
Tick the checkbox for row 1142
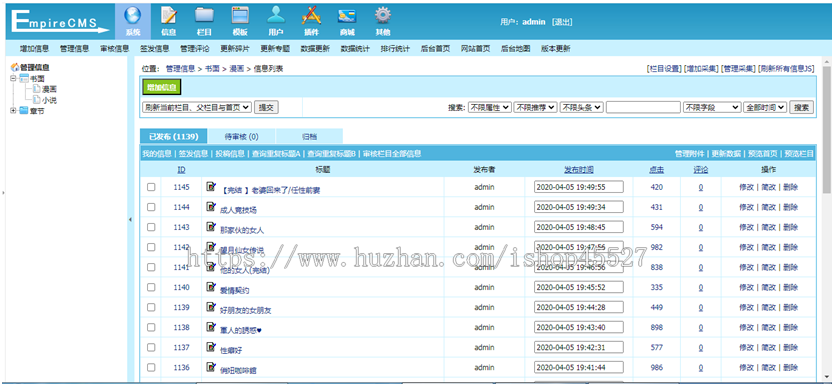click(x=151, y=247)
